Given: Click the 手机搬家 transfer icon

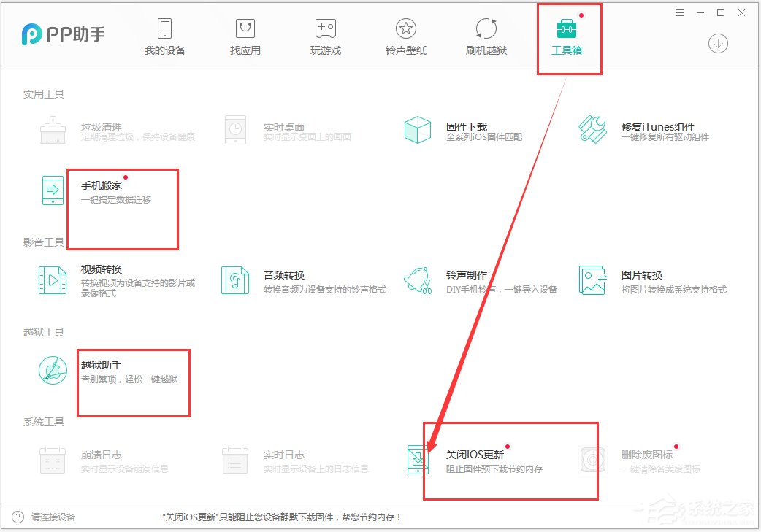Looking at the screenshot, I should tap(53, 190).
